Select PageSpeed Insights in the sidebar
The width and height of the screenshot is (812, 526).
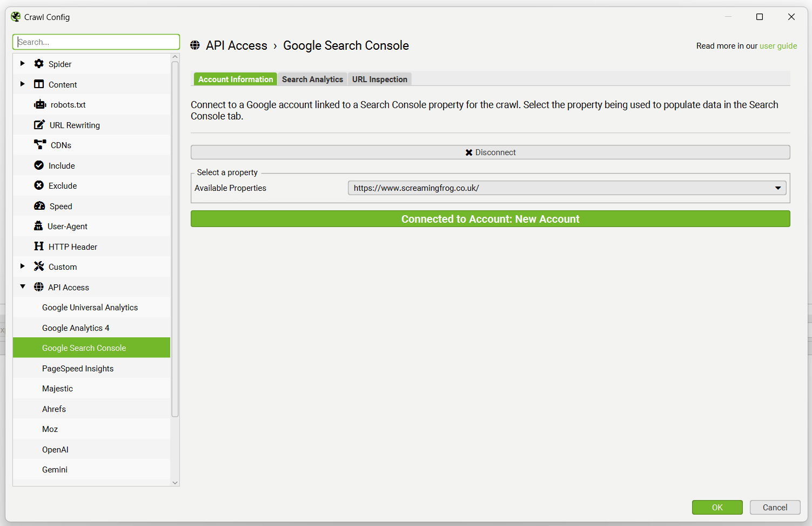[x=78, y=369]
